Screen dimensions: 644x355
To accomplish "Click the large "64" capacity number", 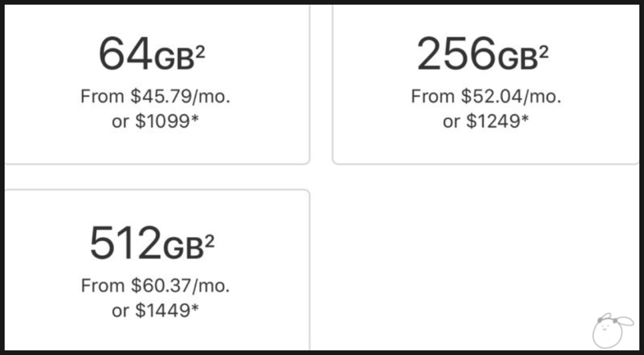I will 125,55.
